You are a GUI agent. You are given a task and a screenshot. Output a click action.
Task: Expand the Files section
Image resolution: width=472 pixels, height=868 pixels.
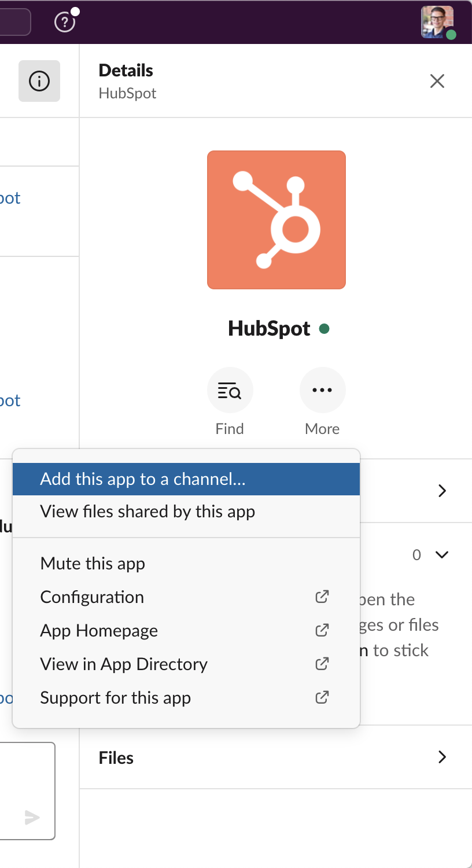(442, 757)
